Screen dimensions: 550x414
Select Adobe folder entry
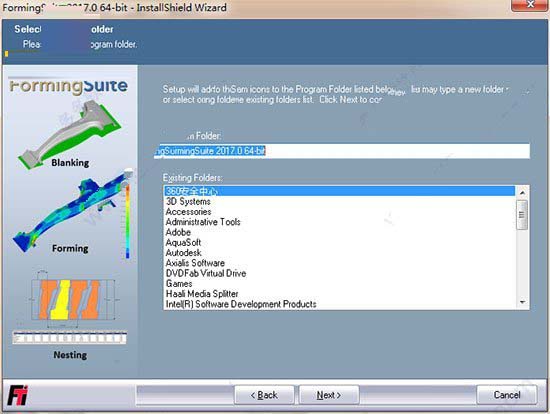[339, 232]
